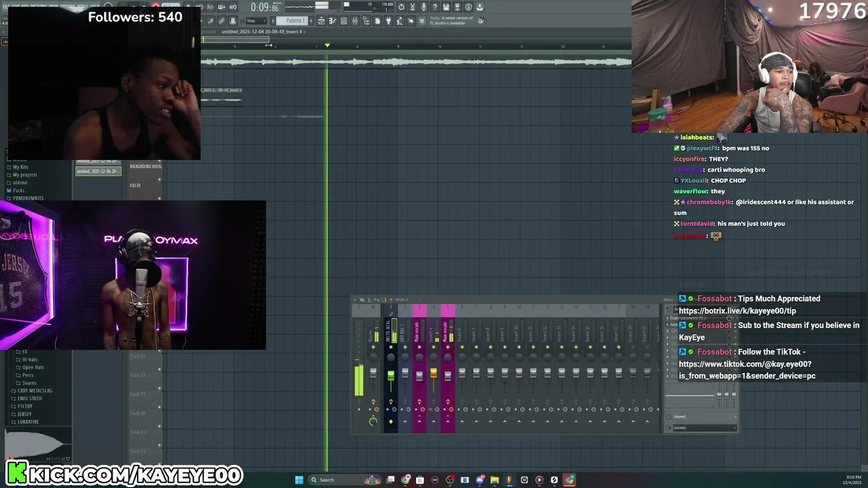Click the microphone recording icon
This screenshot has width=868, height=488.
click(423, 7)
